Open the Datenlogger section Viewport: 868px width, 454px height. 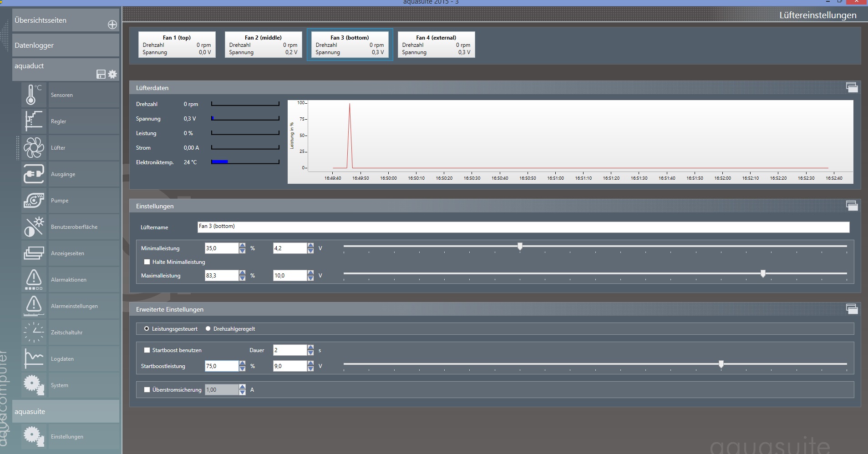(66, 45)
